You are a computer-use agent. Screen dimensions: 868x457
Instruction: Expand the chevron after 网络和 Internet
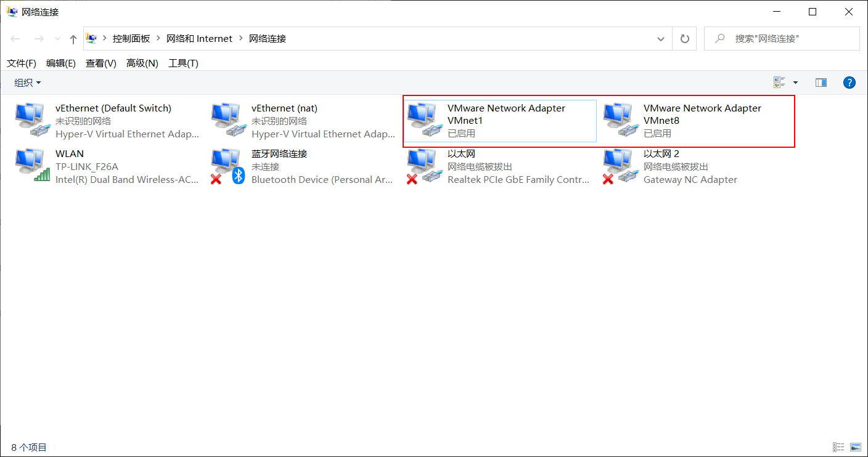[241, 39]
